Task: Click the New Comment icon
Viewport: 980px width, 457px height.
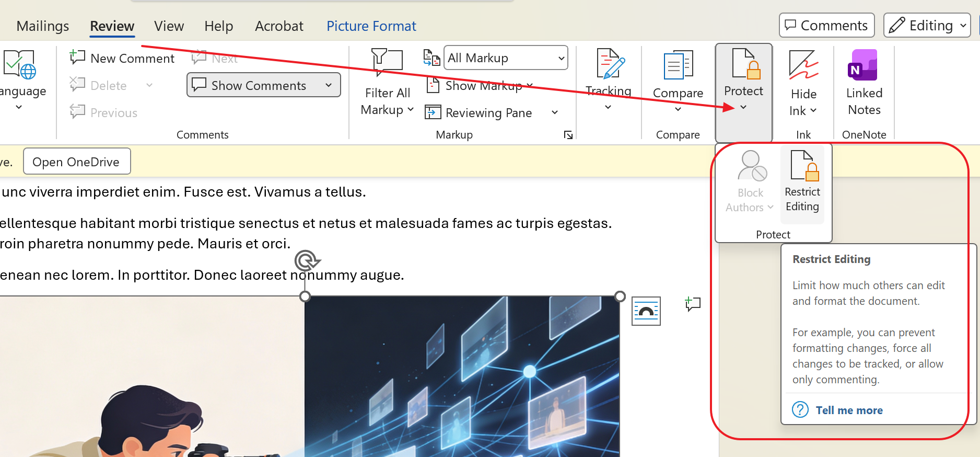Action: coord(78,58)
